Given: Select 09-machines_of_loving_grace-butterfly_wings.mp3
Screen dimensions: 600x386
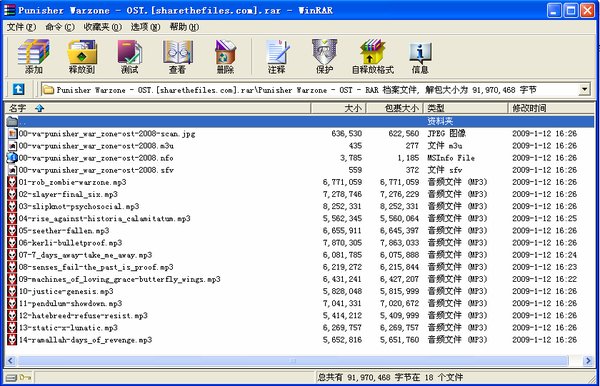Looking at the screenshot, I should pos(119,279).
